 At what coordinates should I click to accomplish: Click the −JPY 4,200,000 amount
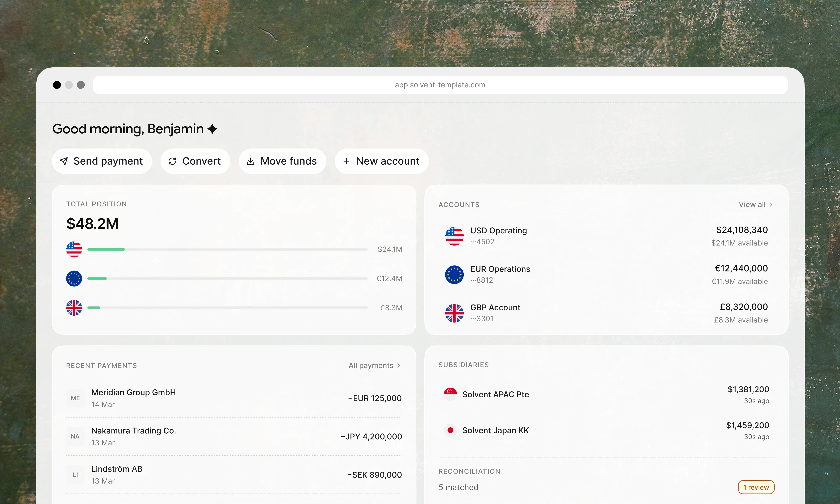point(371,437)
